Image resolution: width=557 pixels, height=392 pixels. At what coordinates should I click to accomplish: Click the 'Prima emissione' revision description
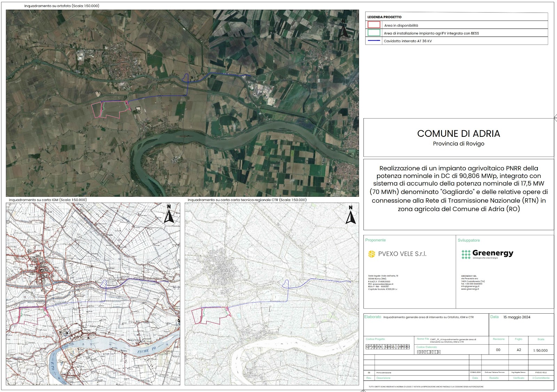[x=384, y=373]
